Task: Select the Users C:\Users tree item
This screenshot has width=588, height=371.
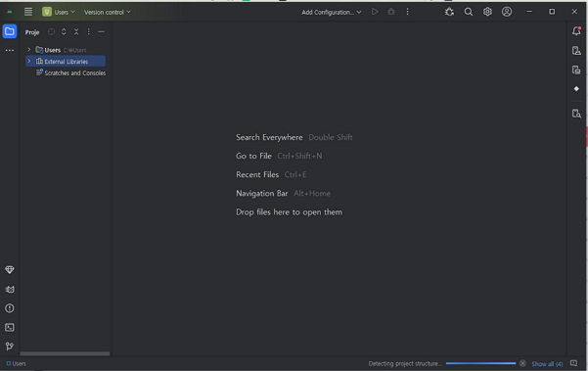Action: 66,50
